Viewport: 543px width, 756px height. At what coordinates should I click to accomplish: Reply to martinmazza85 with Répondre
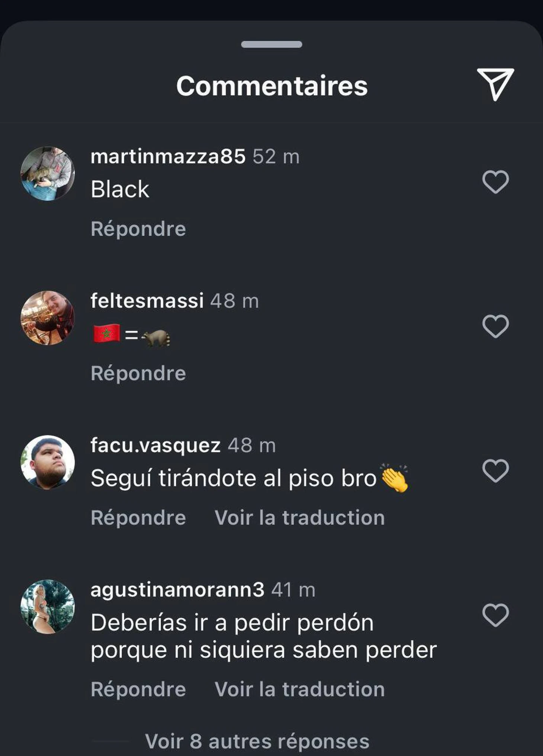pyautogui.click(x=138, y=229)
